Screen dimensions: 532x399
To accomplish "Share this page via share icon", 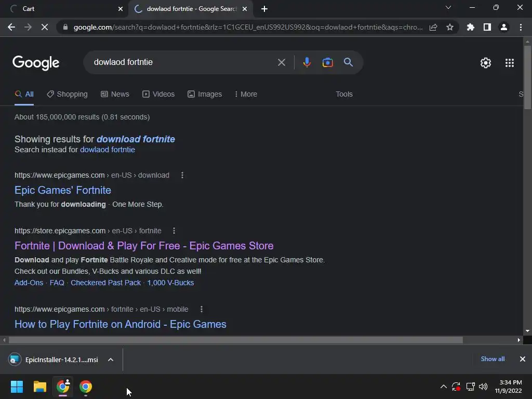I will tap(433, 27).
